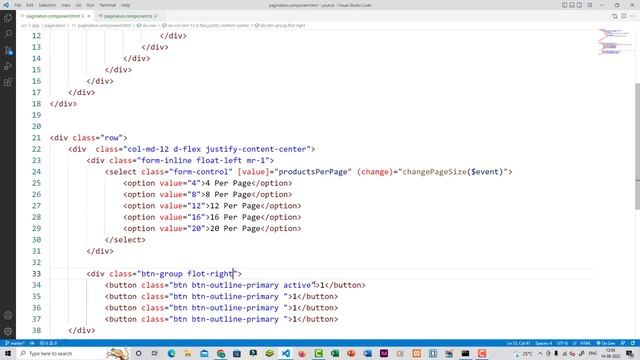This screenshot has width=640, height=360.
Task: Open the Run and Debug view
Action: pyautogui.click(x=8, y=66)
